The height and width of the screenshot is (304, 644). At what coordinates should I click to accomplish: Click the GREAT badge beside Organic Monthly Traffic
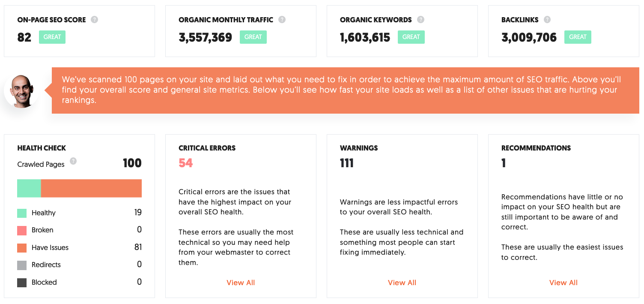pos(253,37)
